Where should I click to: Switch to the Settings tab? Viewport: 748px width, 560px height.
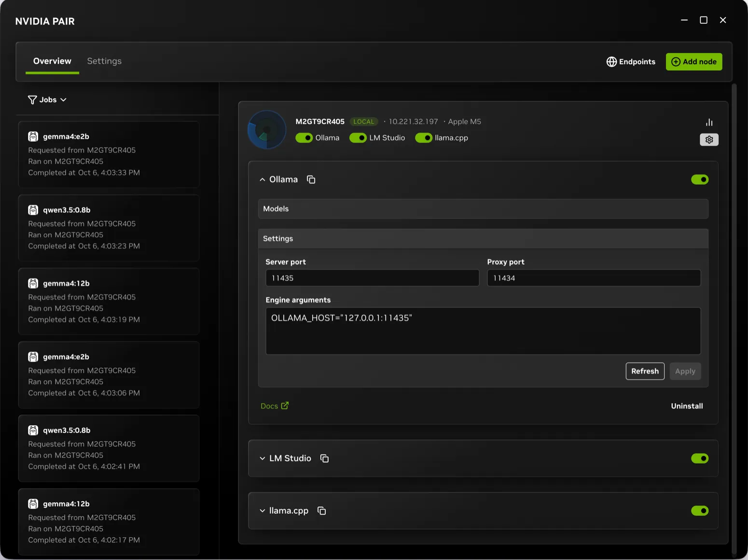click(104, 61)
